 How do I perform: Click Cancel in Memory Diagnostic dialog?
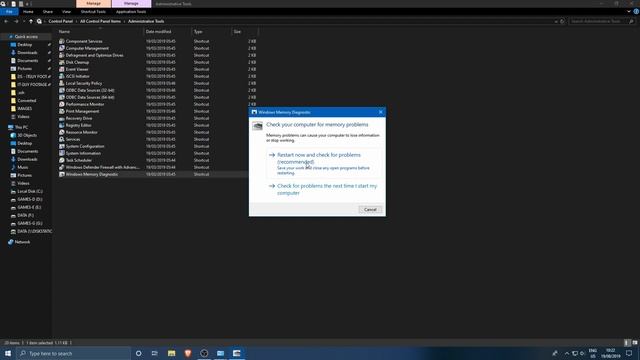[370, 209]
